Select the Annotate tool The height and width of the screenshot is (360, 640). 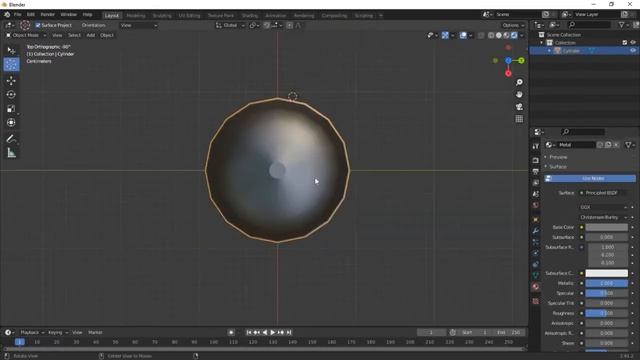(11, 139)
